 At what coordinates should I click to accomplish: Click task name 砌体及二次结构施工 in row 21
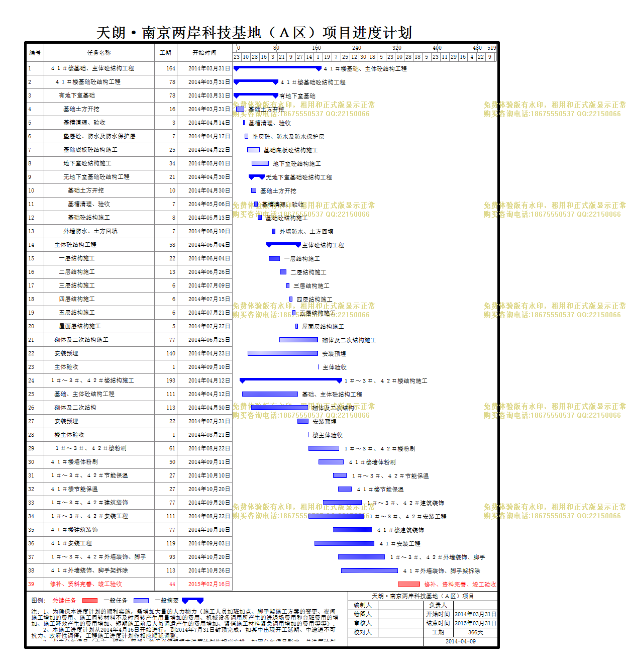click(x=81, y=340)
